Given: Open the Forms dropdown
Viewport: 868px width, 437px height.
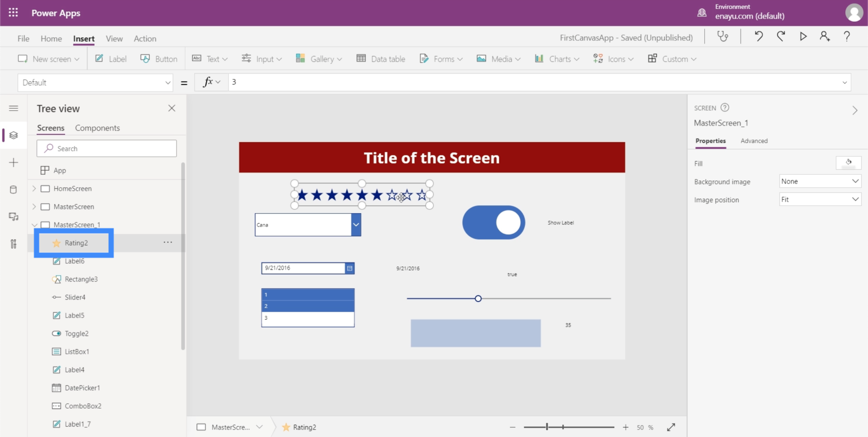Looking at the screenshot, I should pos(441,59).
